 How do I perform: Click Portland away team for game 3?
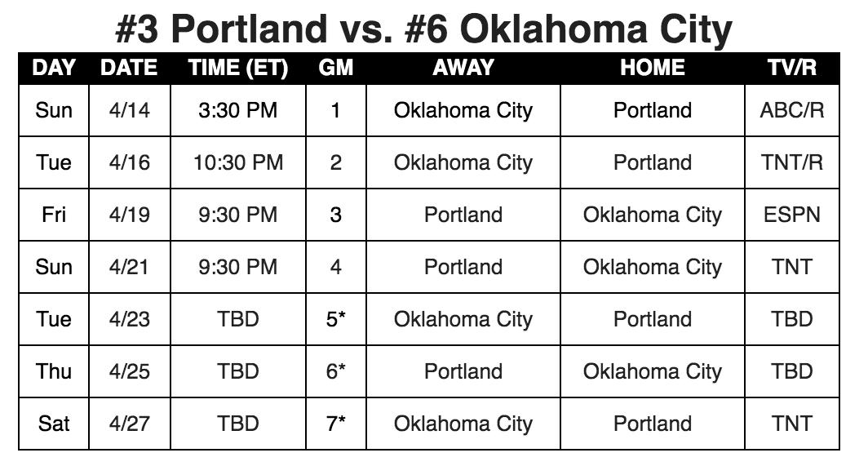click(x=463, y=215)
